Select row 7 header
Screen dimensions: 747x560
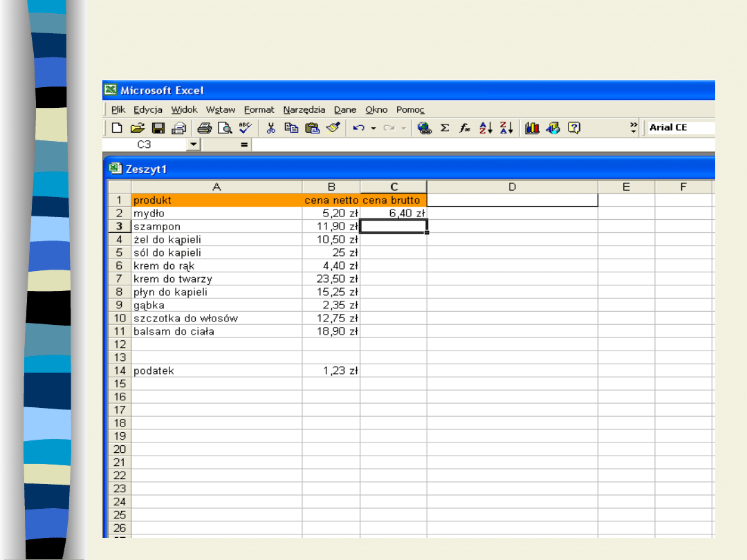[x=119, y=279]
